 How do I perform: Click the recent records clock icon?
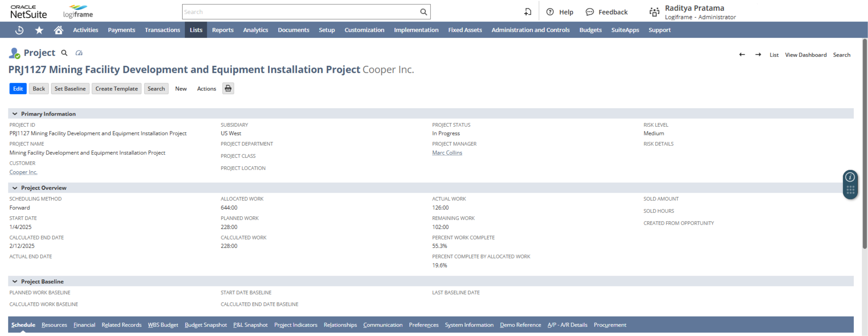click(x=19, y=30)
